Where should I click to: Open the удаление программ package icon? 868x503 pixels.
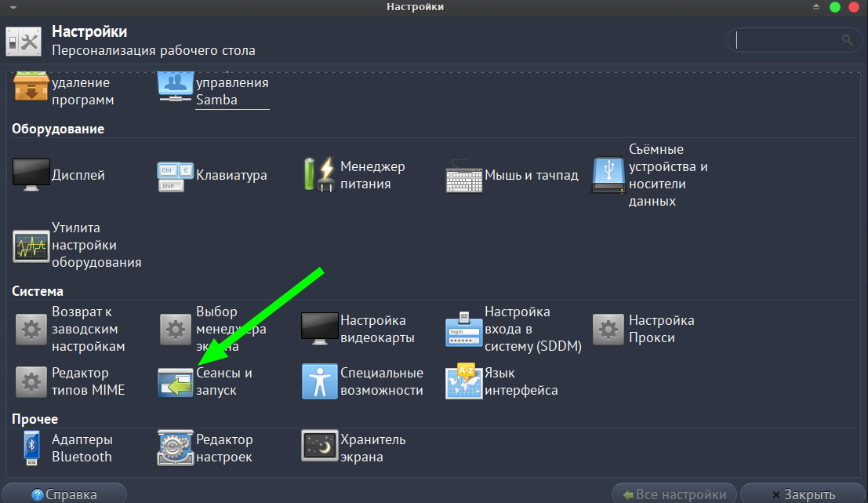(31, 87)
